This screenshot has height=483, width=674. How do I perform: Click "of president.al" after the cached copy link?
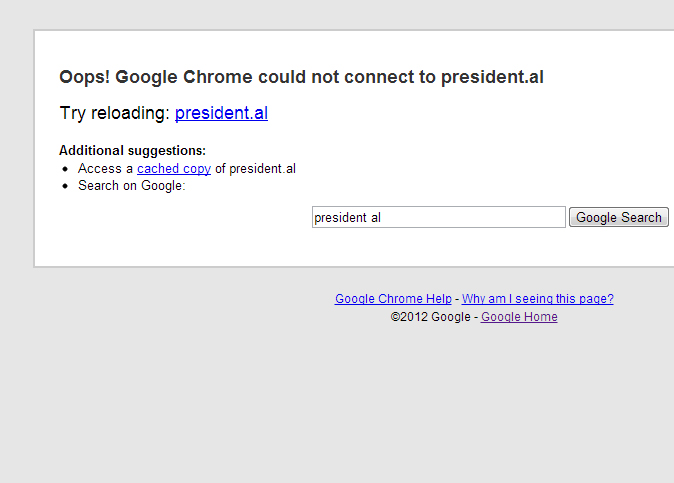coord(255,168)
